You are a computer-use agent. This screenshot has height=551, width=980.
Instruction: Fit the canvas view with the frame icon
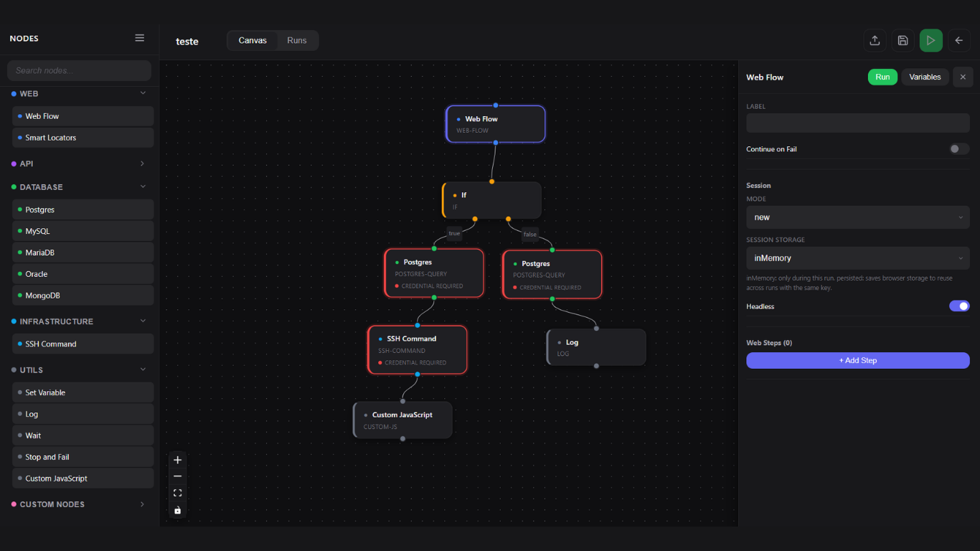[x=177, y=493]
